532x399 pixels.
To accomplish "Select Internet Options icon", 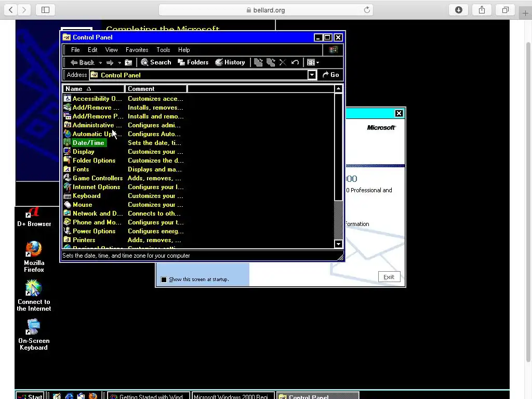I will point(68,187).
